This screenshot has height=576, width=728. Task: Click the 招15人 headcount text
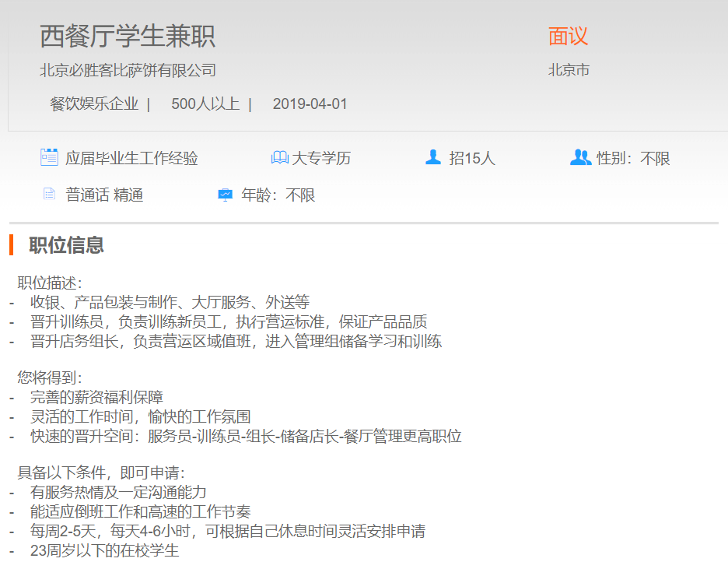471,159
